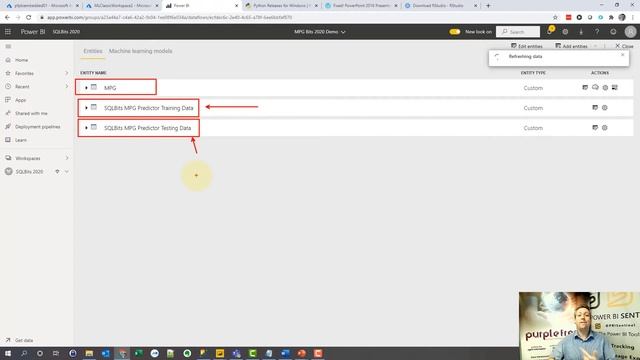Open properties for the Training Data entity
Image resolution: width=640 pixels, height=360 pixels.
pos(604,108)
